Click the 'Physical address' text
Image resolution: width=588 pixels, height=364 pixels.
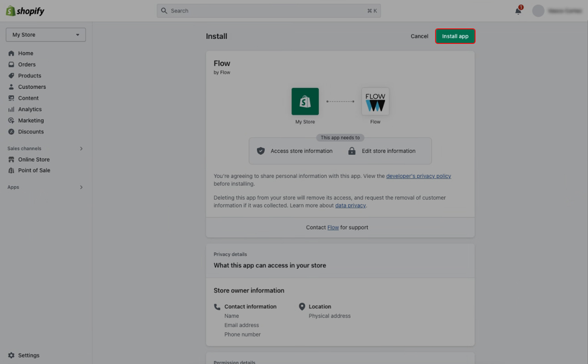[330, 316]
